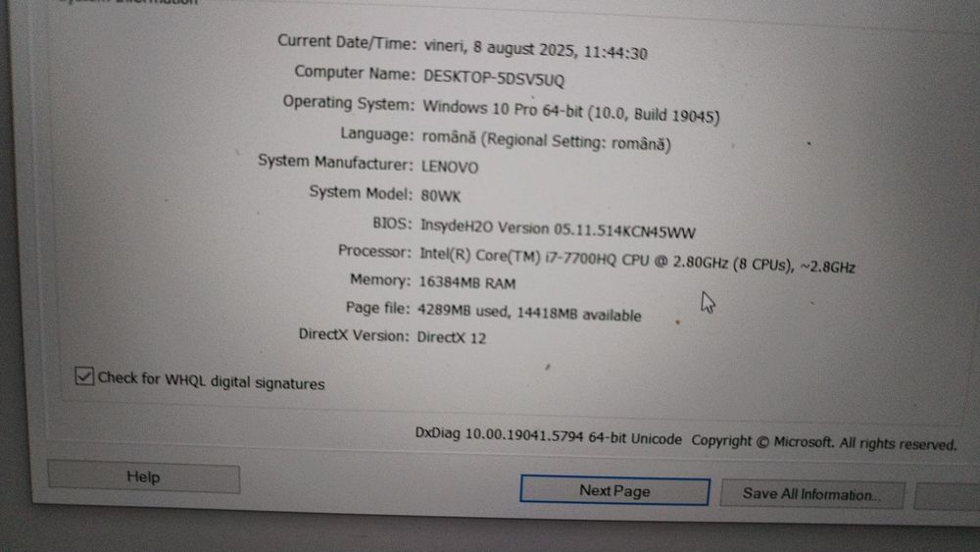Click the Check for WHQL digital signatures label text
Screen dimensions: 980x552
click(x=212, y=380)
